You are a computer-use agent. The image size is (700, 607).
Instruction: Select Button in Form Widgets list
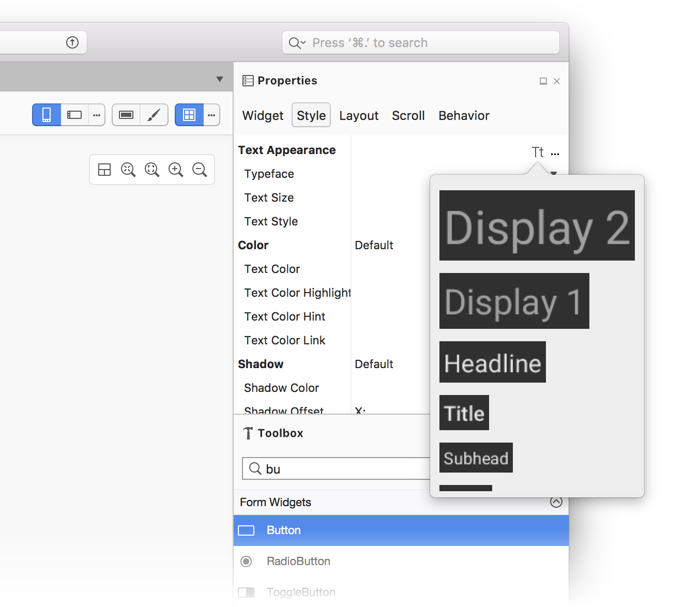point(401,530)
